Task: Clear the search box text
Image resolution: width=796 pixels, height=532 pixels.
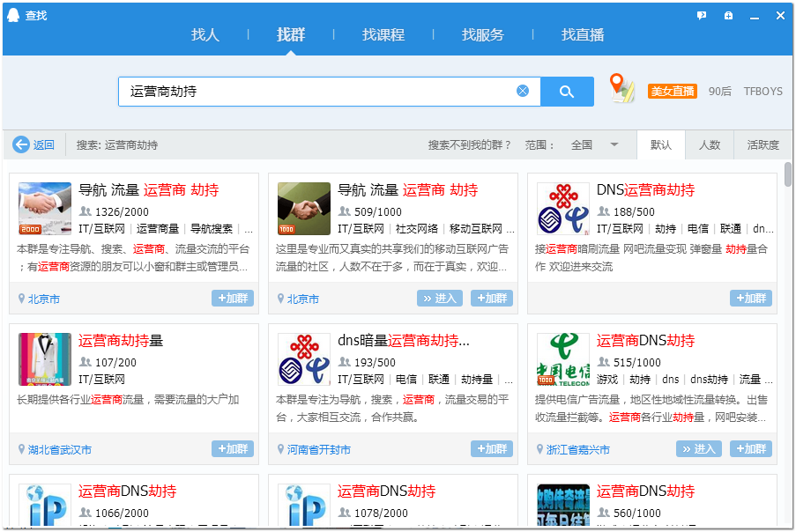Action: (x=523, y=92)
